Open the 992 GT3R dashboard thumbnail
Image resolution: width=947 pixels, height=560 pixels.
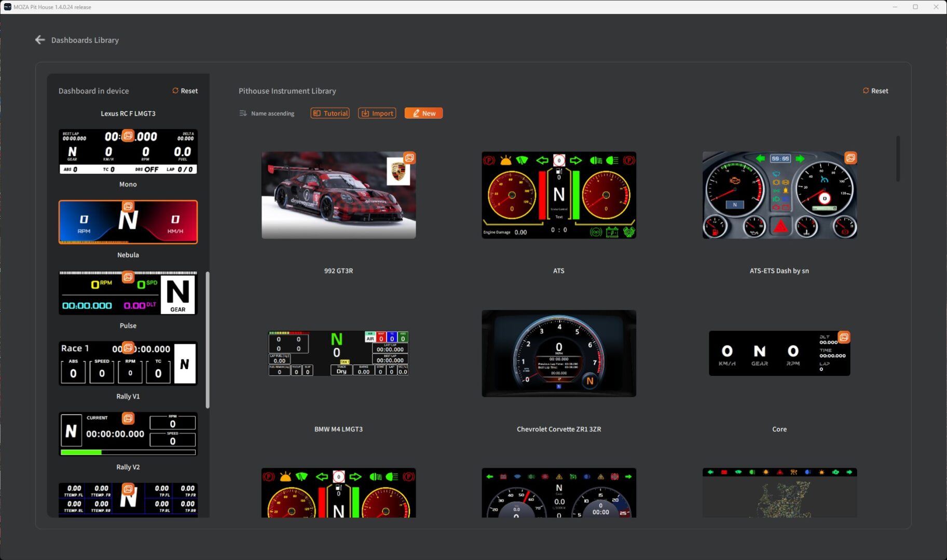[x=338, y=195]
